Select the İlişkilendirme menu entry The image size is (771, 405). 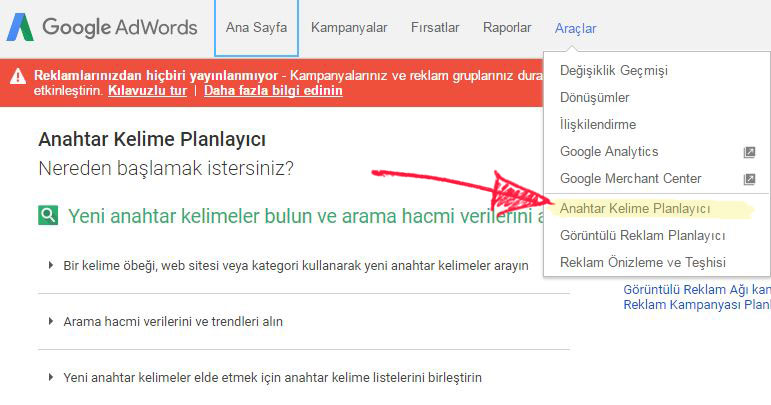pos(598,124)
